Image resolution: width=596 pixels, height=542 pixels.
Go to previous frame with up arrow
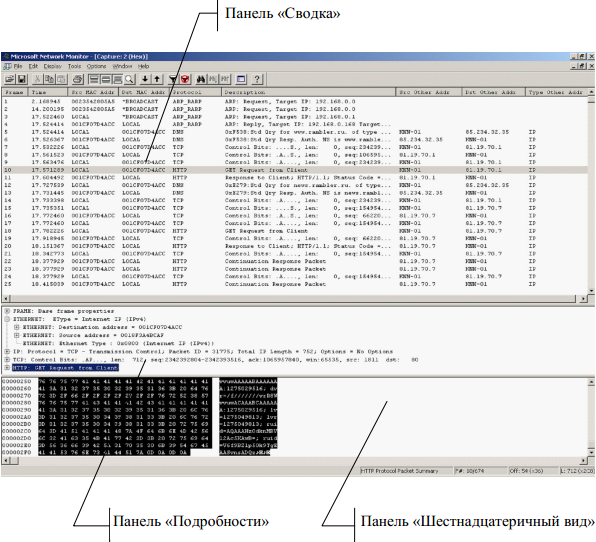[157, 79]
